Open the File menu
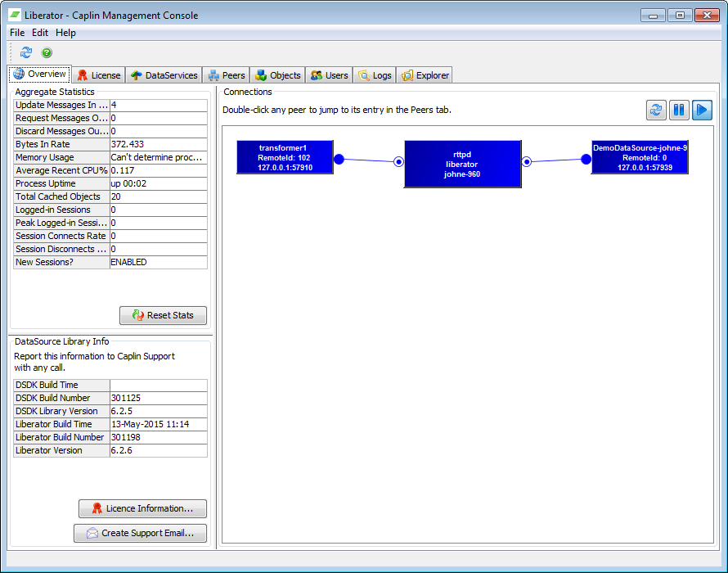 point(17,33)
